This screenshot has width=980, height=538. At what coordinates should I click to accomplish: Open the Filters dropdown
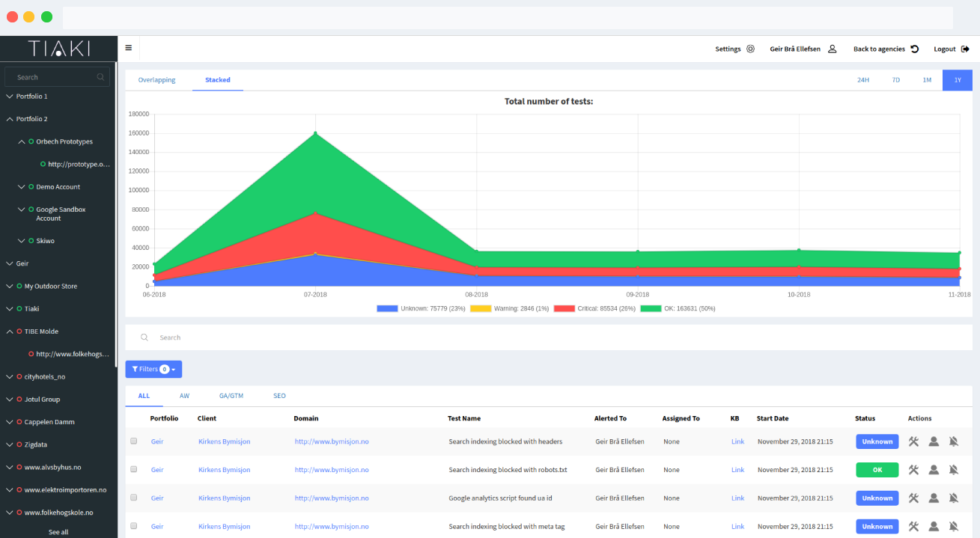point(153,369)
